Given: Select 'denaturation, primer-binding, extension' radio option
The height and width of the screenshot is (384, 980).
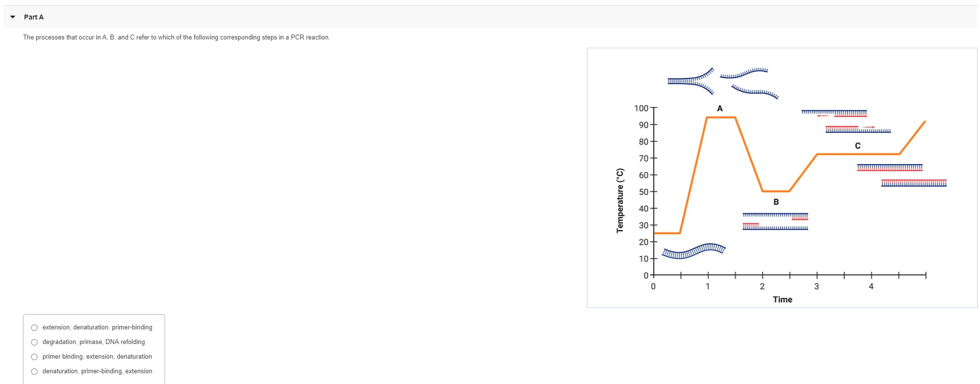Looking at the screenshot, I should pos(34,371).
